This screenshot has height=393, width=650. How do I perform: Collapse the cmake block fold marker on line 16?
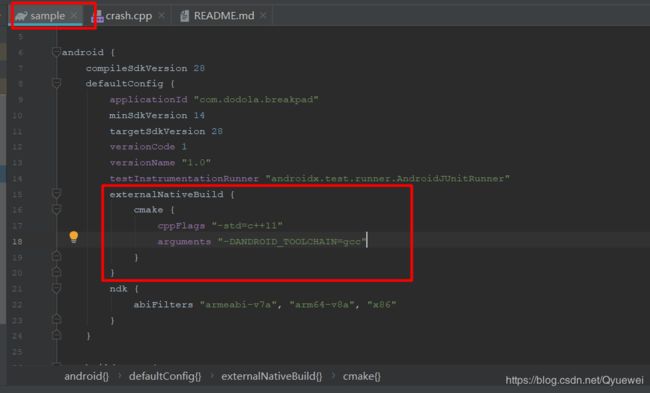click(57, 209)
